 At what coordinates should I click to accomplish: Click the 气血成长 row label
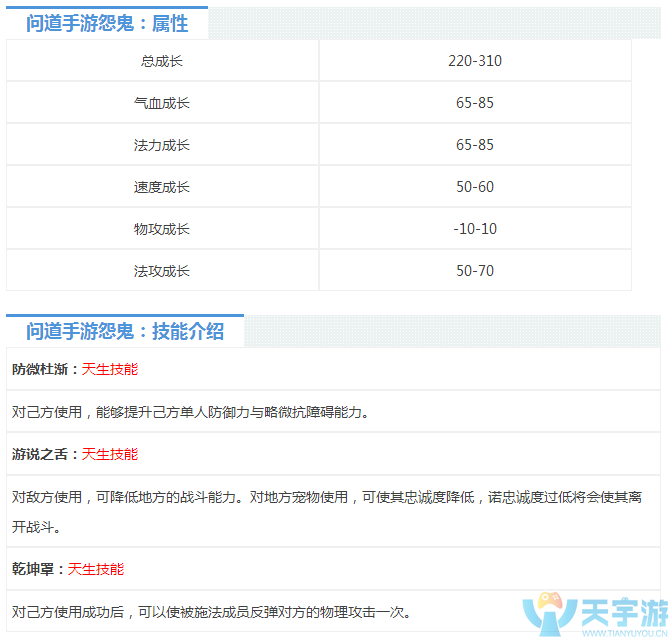pyautogui.click(x=162, y=103)
